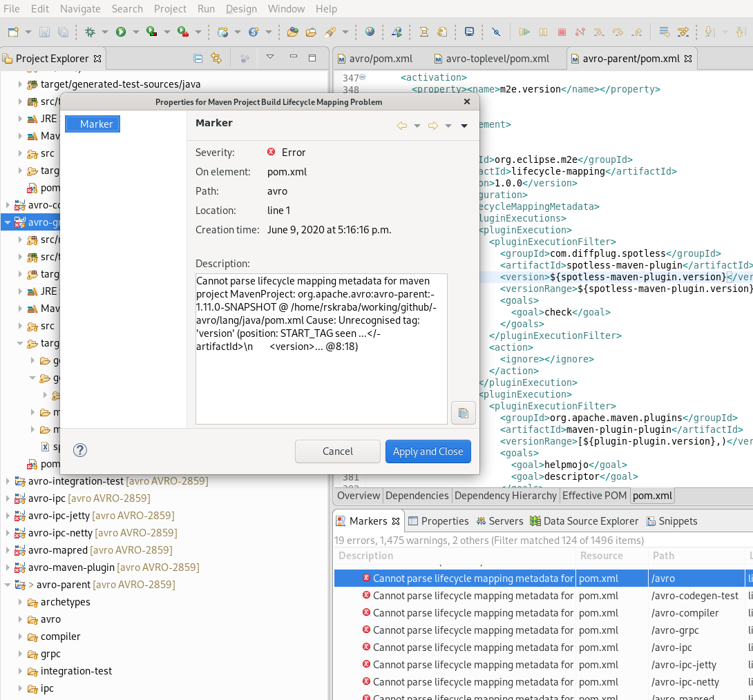Open the Window menu

click(286, 9)
